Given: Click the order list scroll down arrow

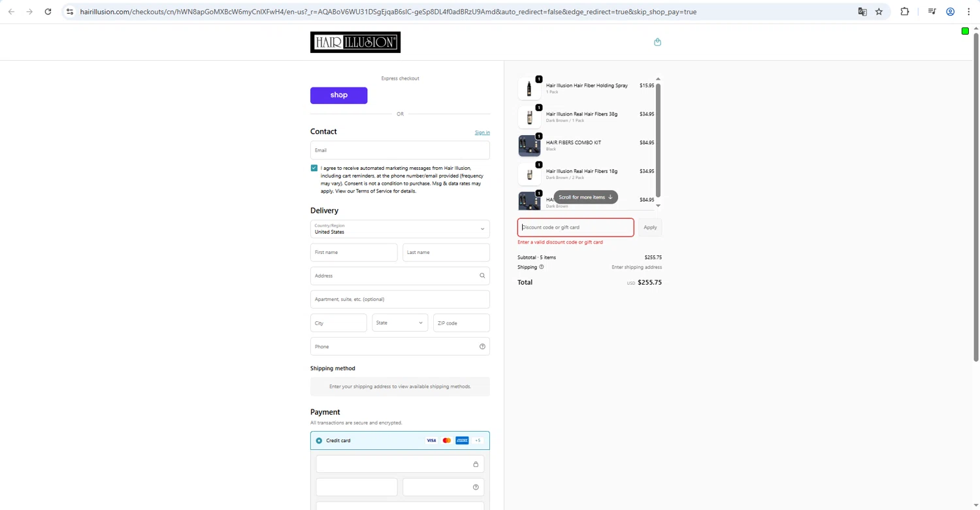Looking at the screenshot, I should (x=658, y=206).
